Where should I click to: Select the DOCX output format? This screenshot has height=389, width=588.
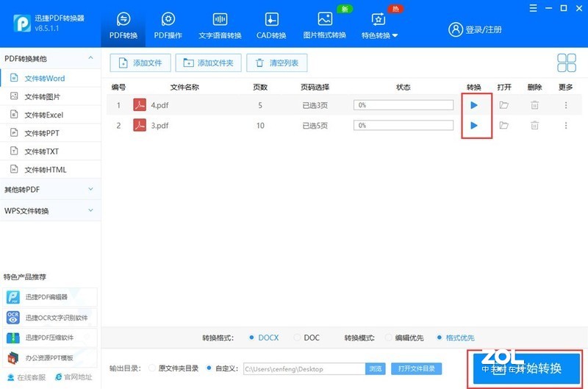264,338
